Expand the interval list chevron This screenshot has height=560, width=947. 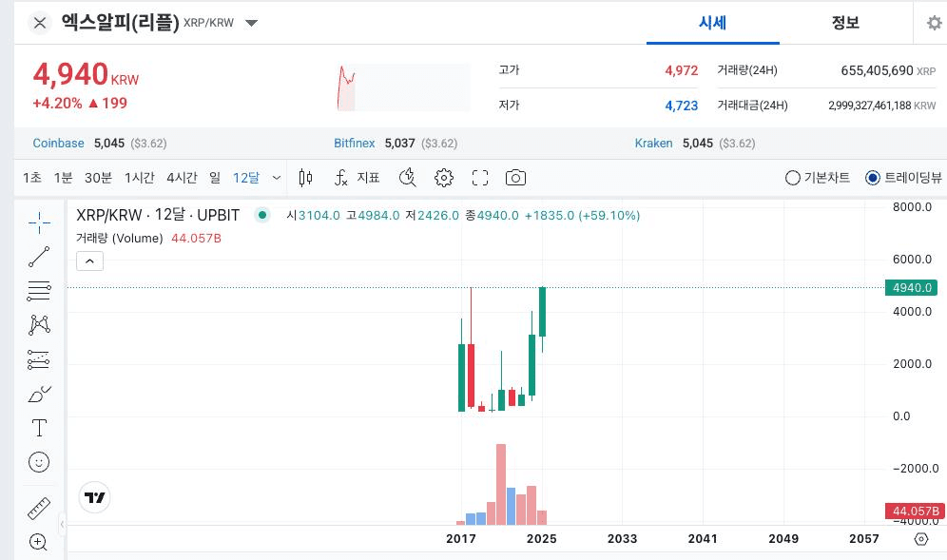pos(277,178)
